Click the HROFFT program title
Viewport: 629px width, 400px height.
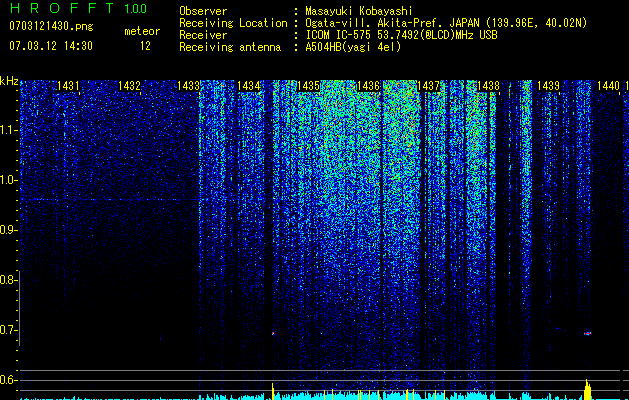62,8
